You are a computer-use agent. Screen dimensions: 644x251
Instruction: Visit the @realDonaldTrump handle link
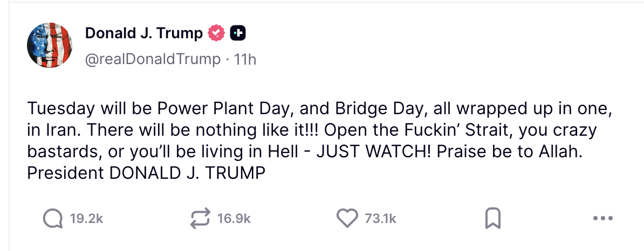pos(153,59)
